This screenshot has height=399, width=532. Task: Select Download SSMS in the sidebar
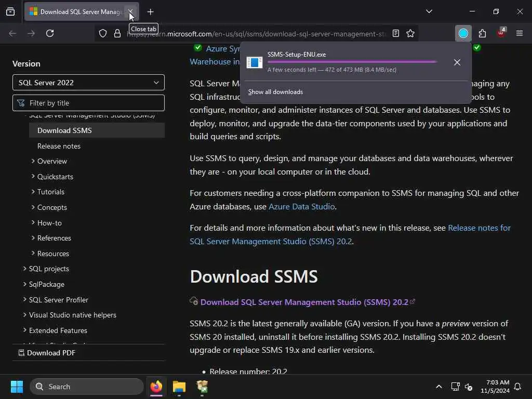[x=97, y=130]
